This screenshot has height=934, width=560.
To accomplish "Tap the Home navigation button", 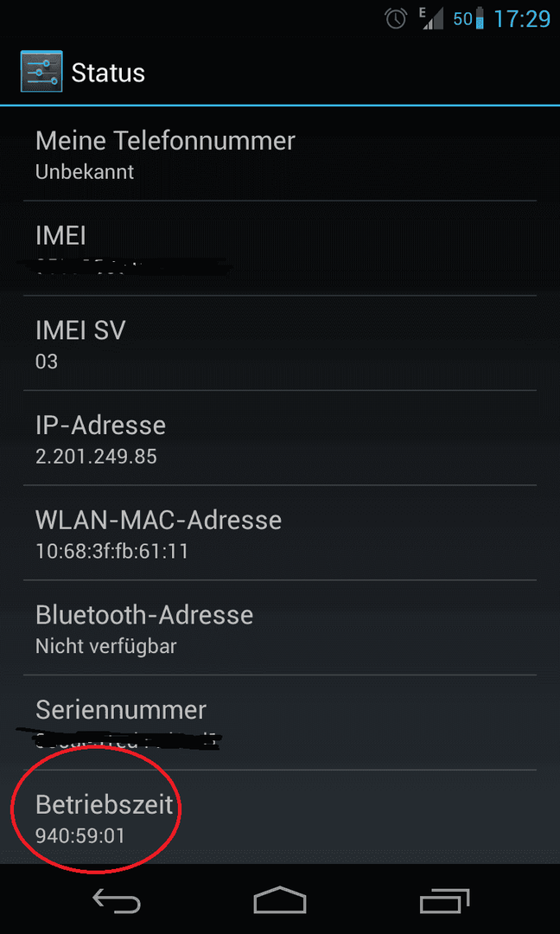I will coord(280,900).
